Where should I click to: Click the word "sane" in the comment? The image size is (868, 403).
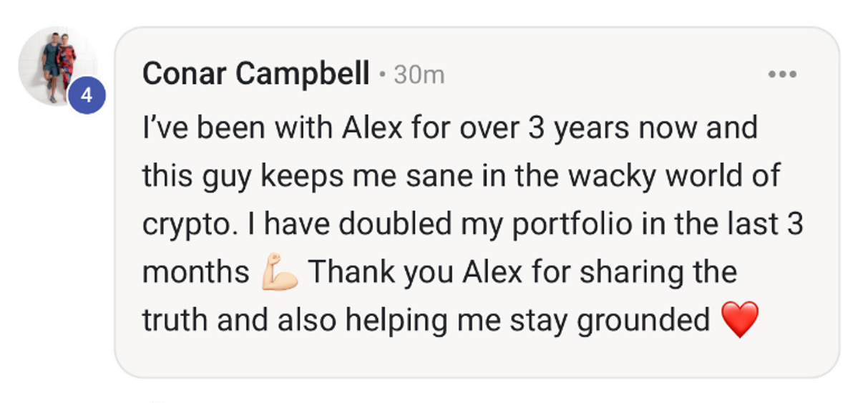click(425, 177)
